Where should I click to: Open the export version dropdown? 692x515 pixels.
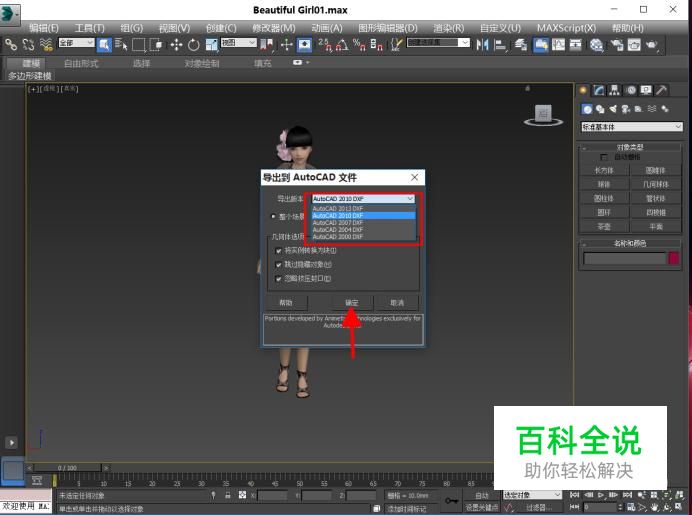(x=363, y=199)
